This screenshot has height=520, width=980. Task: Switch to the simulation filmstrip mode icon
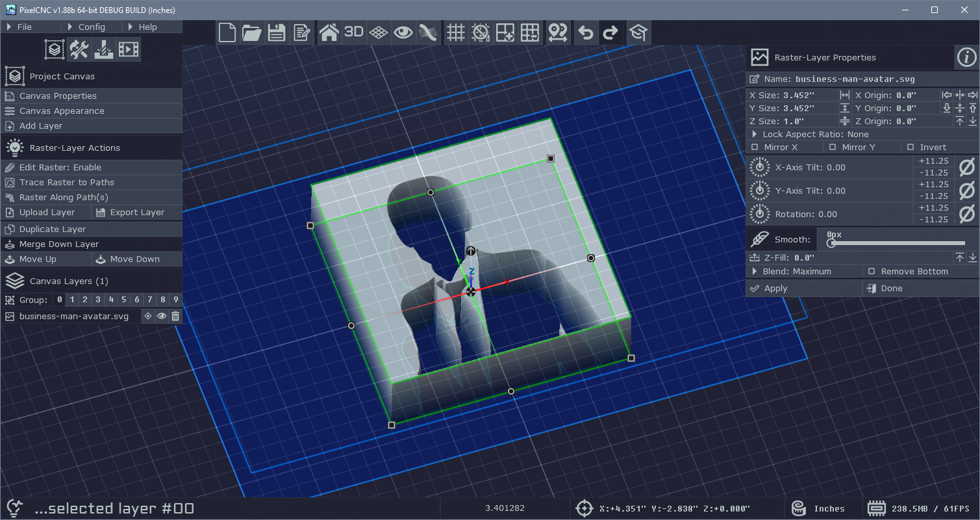[x=129, y=49]
